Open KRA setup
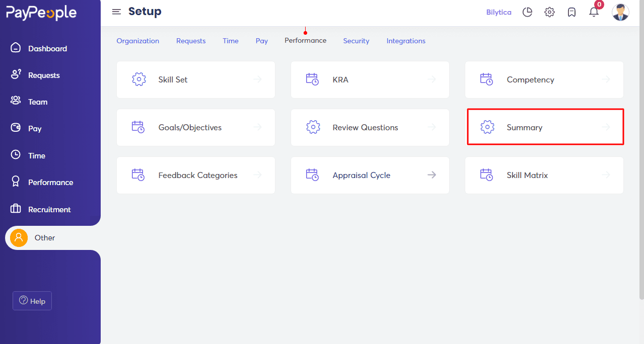The image size is (644, 344). click(370, 79)
